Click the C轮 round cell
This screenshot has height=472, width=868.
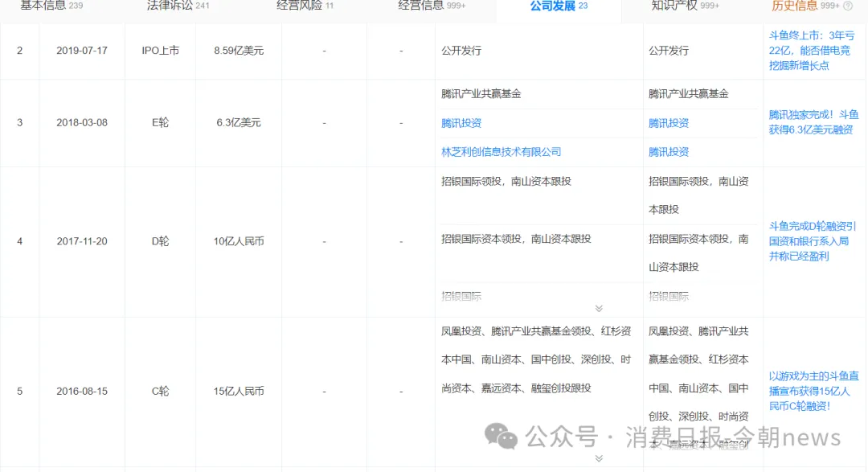tap(161, 391)
